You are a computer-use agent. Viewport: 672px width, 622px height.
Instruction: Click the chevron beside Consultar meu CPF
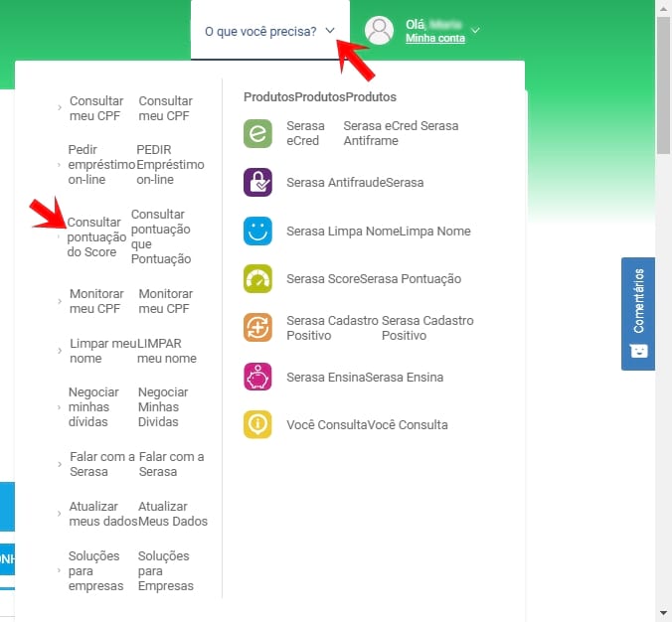[x=60, y=108]
